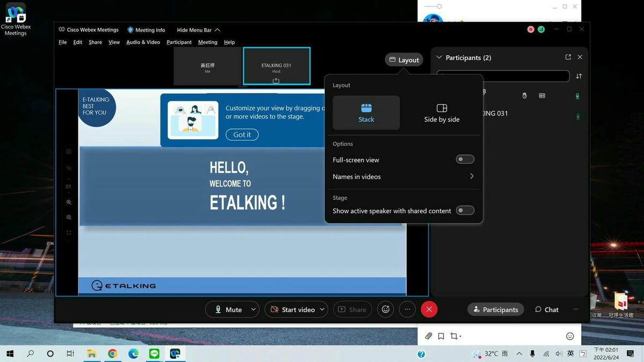Screen dimensions: 644x362
Task: Mute the microphone
Action: point(228,309)
